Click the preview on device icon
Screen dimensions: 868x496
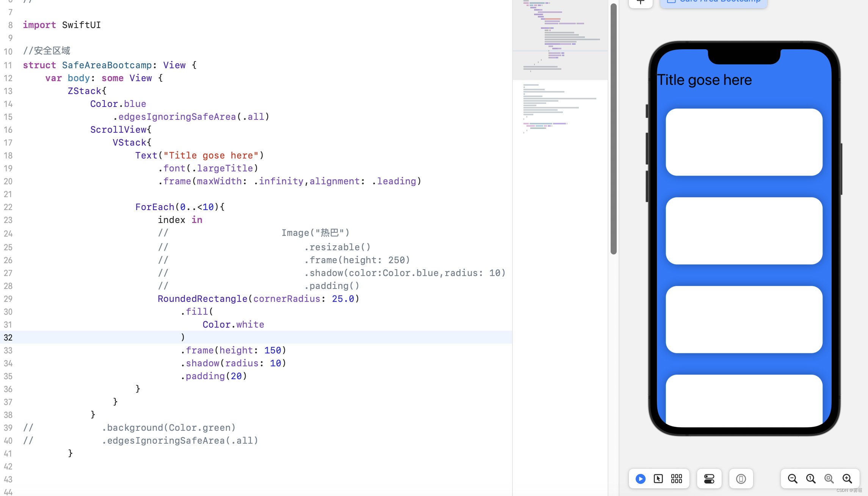click(x=741, y=479)
